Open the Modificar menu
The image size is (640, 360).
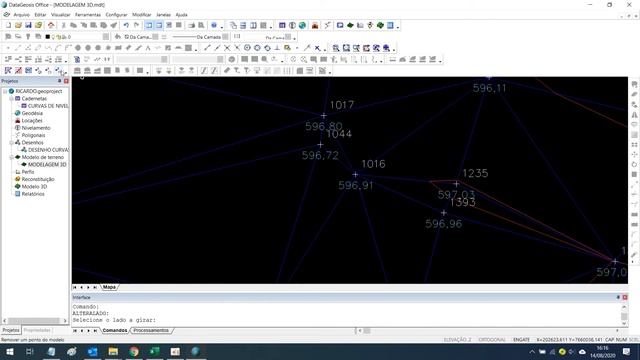pyautogui.click(x=142, y=15)
